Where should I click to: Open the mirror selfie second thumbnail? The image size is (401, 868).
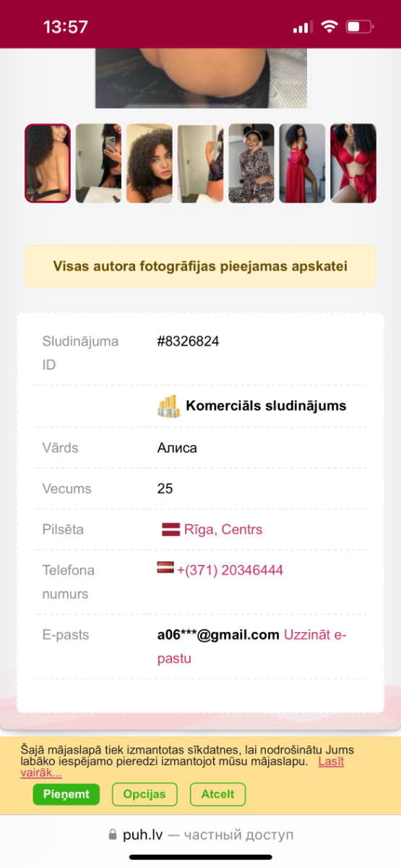tap(98, 163)
